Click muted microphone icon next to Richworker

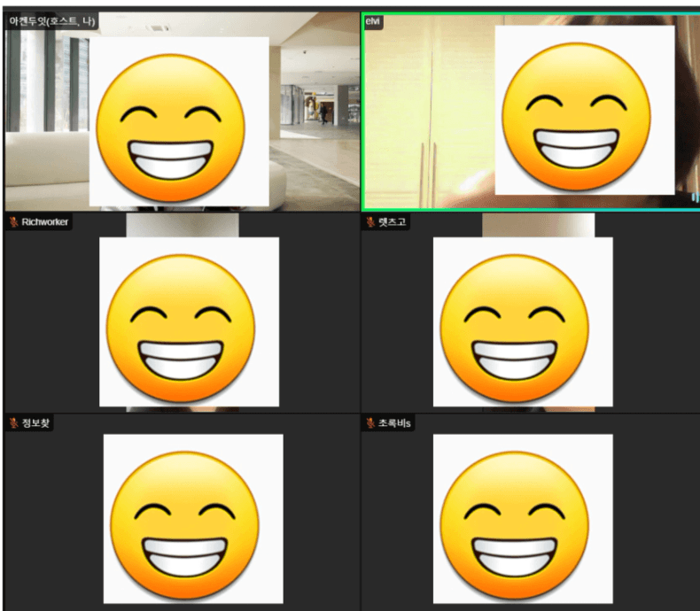click(14, 222)
